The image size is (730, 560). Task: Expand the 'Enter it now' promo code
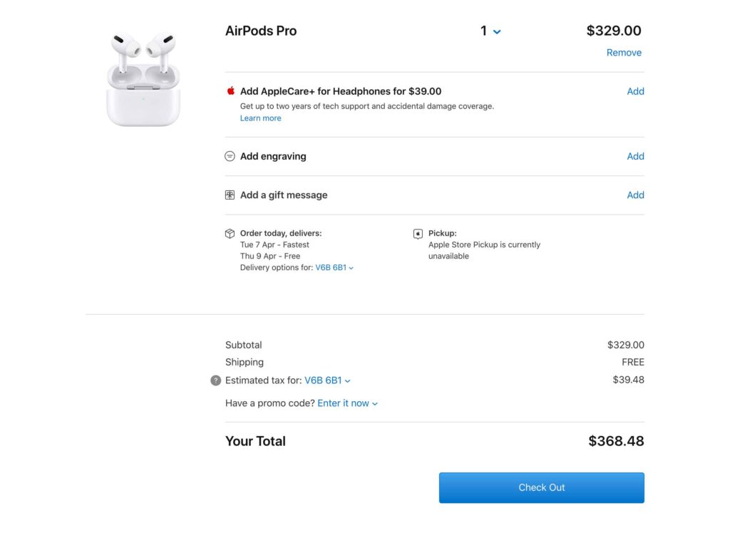(347, 403)
